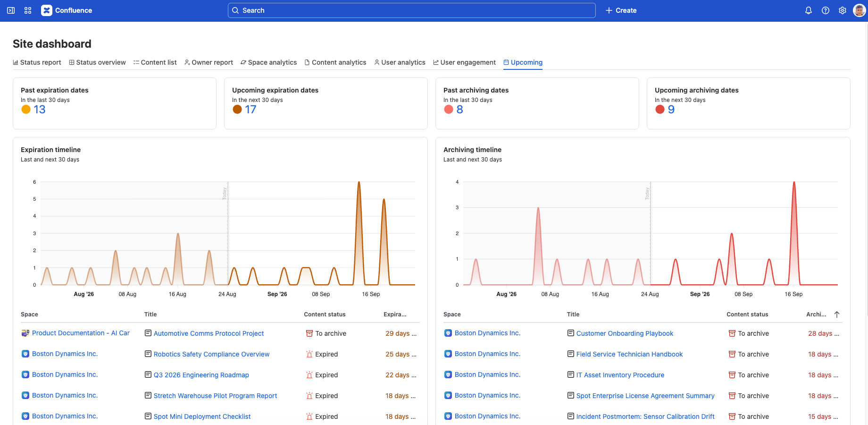The image size is (868, 425).
Task: Open Automotive Comms Protocol Project page
Action: 209,333
